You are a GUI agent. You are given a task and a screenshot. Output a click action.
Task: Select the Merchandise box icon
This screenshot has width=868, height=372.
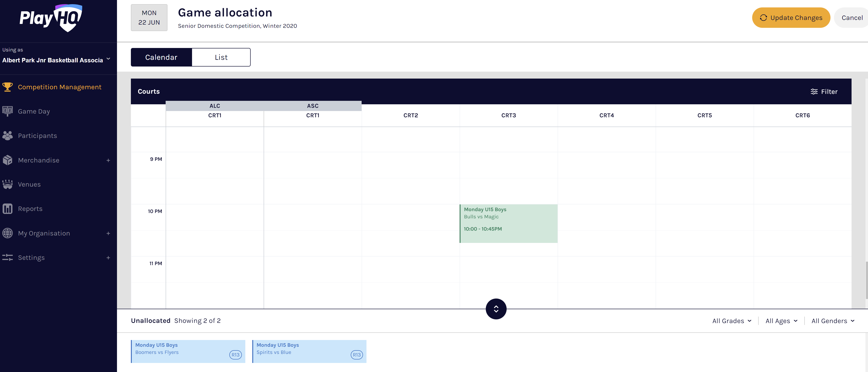click(7, 160)
